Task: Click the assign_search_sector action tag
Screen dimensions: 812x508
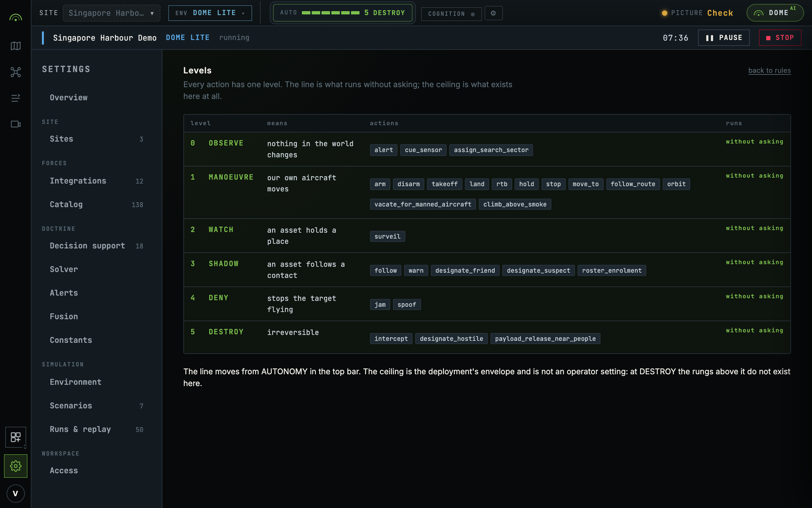Action: tap(491, 150)
